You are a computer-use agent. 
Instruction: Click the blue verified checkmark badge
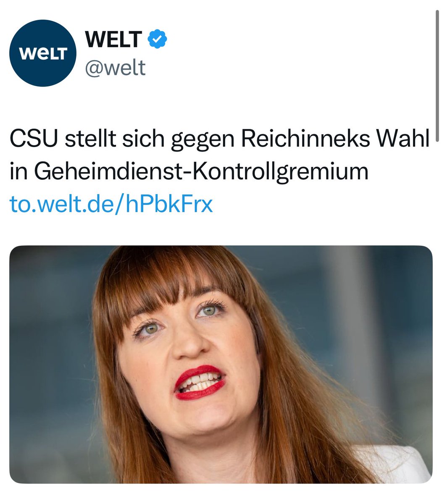click(158, 40)
